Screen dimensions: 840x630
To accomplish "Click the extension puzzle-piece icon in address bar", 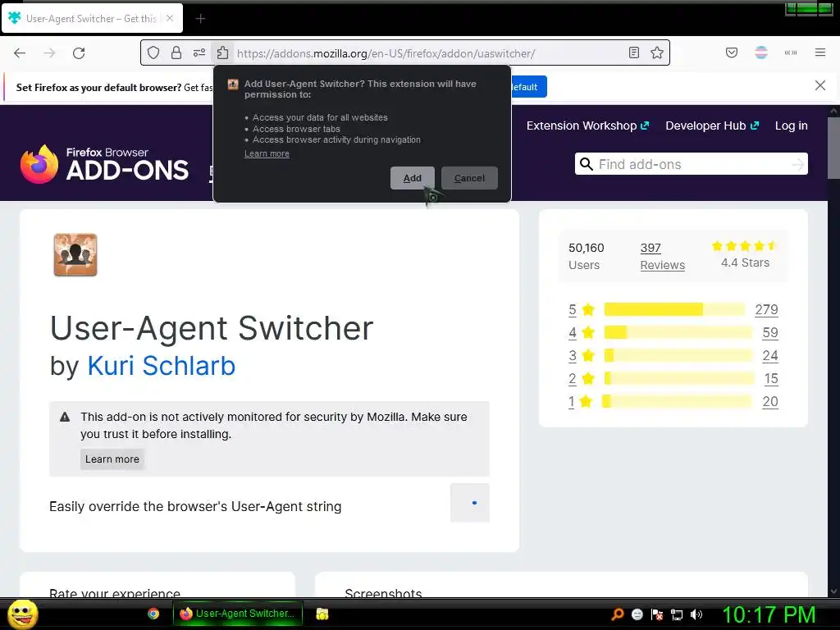I will [x=222, y=52].
